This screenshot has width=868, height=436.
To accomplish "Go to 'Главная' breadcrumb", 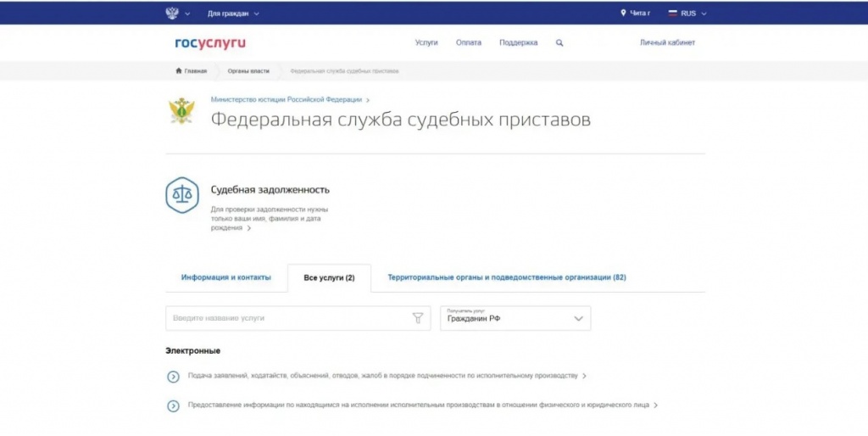I will 196,71.
